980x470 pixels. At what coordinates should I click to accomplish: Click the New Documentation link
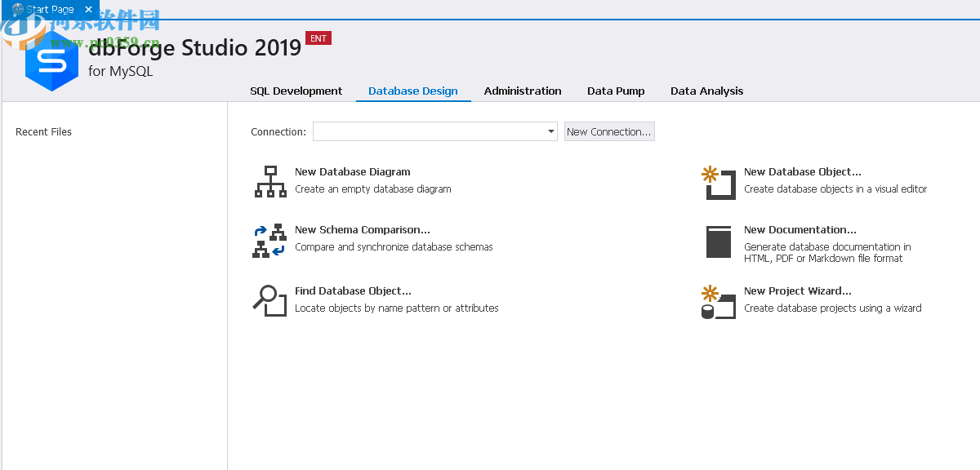coord(799,229)
